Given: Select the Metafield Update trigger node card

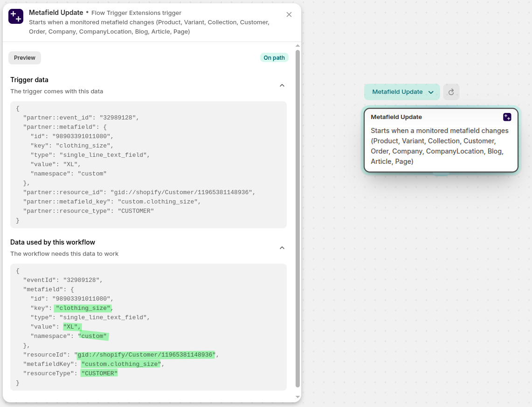Looking at the screenshot, I should click(x=441, y=140).
